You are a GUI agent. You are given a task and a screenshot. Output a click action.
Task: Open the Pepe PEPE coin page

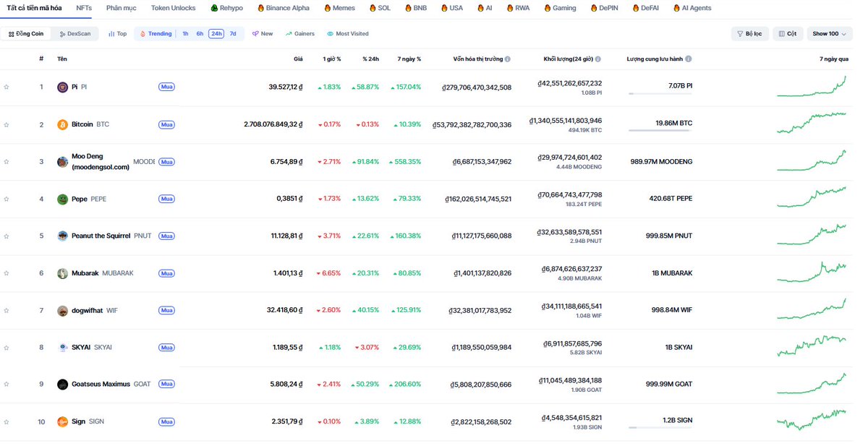[89, 199]
